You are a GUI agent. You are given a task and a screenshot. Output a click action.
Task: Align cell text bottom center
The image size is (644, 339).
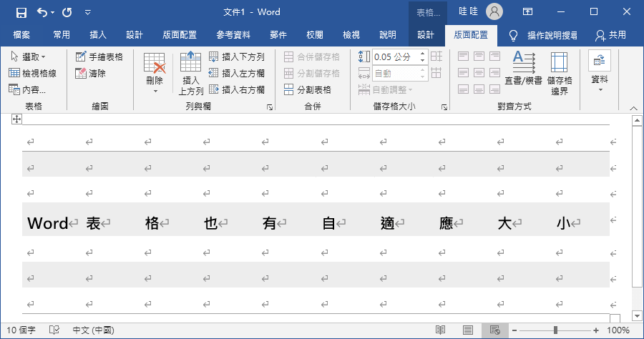coord(479,89)
